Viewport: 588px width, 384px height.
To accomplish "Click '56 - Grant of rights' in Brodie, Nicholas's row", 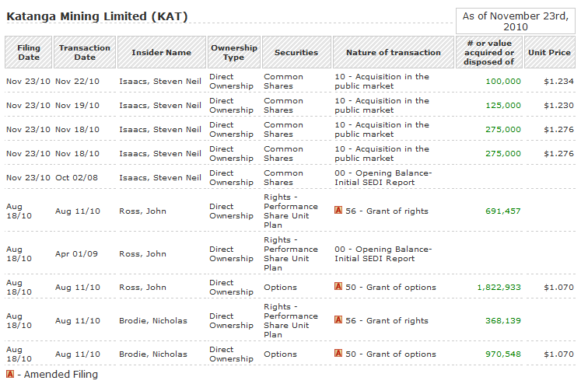I will [x=387, y=321].
